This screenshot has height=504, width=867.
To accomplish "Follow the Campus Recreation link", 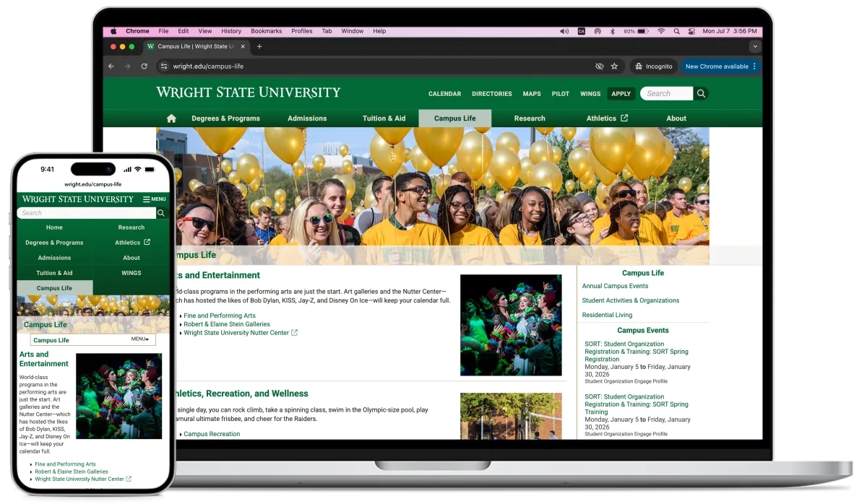I will [x=210, y=433].
